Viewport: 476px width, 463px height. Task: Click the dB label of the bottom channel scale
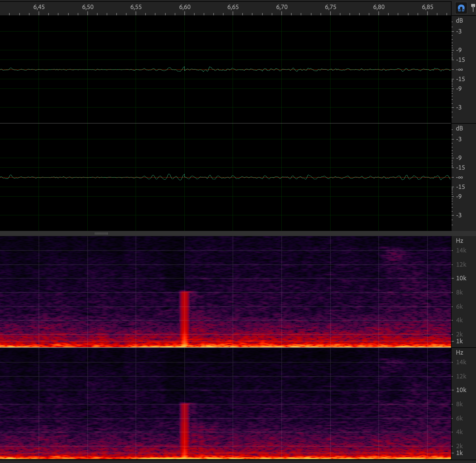(x=459, y=129)
